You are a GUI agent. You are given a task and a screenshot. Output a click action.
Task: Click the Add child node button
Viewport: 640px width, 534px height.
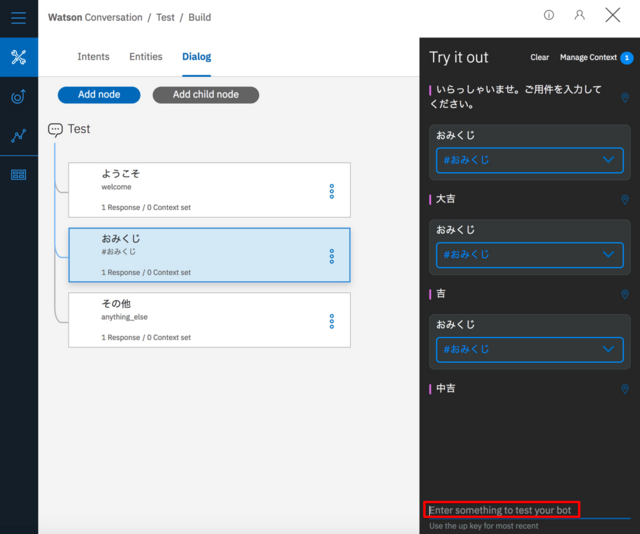click(206, 95)
